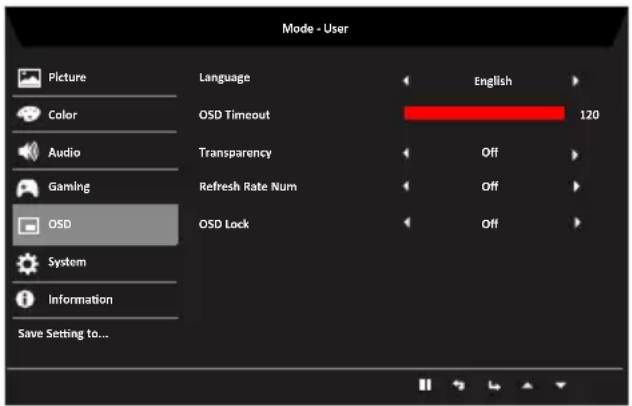Select previous Language with left arrow
632x406 pixels.
coord(406,81)
